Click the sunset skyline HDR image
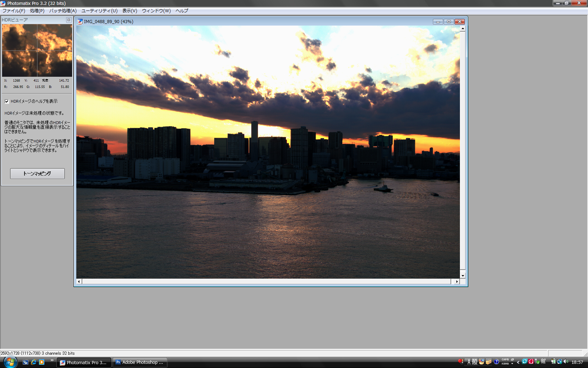Image resolution: width=588 pixels, height=368 pixels. click(268, 152)
